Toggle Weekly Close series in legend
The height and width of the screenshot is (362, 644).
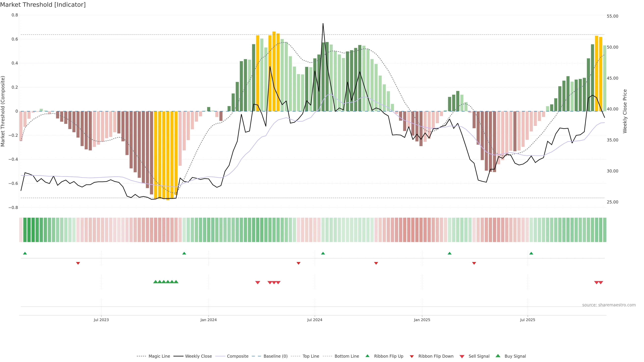(x=198, y=356)
